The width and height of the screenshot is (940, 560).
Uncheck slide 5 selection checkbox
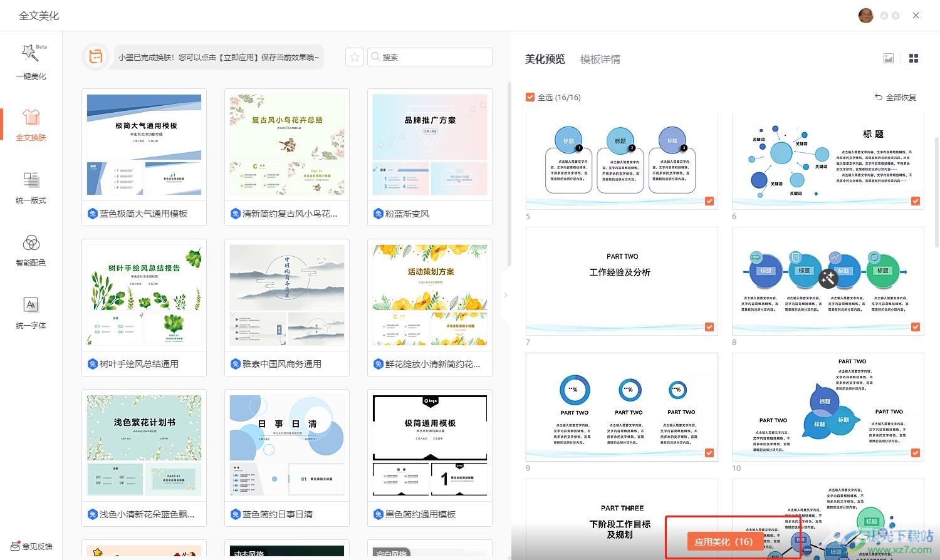709,201
